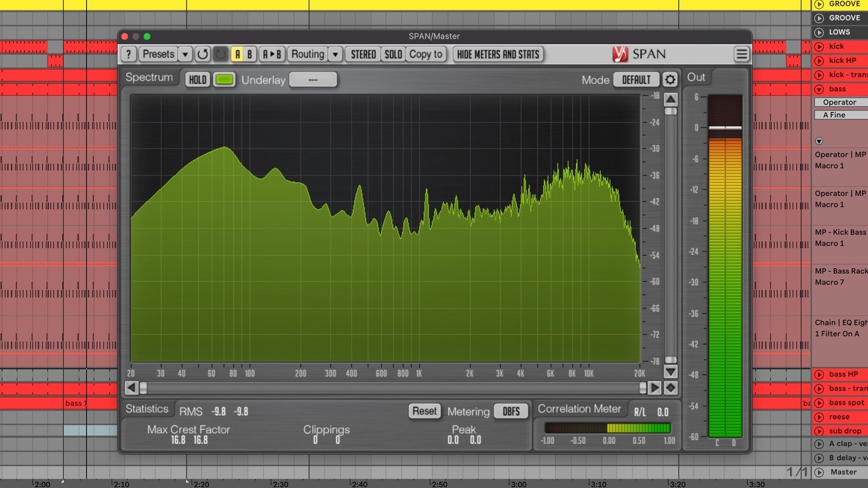This screenshot has height=488, width=868.
Task: Unfold the B delay return track
Action: click(x=819, y=458)
